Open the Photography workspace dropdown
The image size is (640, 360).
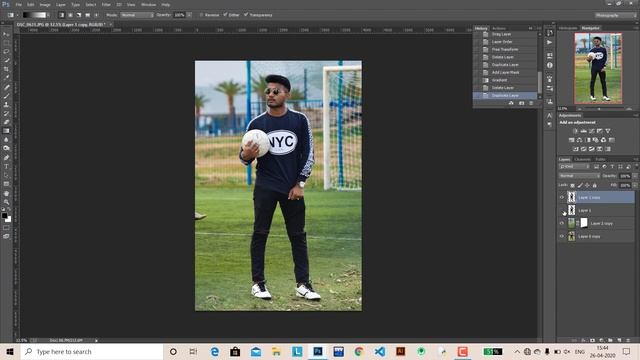pos(615,15)
